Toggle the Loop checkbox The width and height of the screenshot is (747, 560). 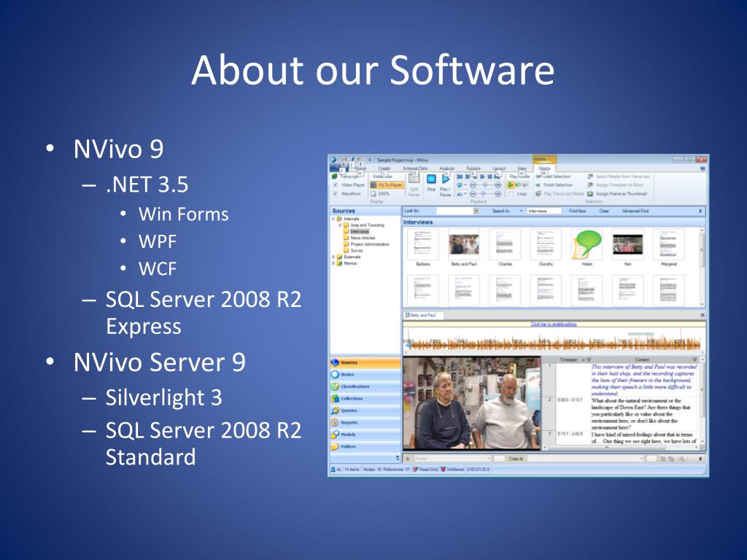point(511,194)
